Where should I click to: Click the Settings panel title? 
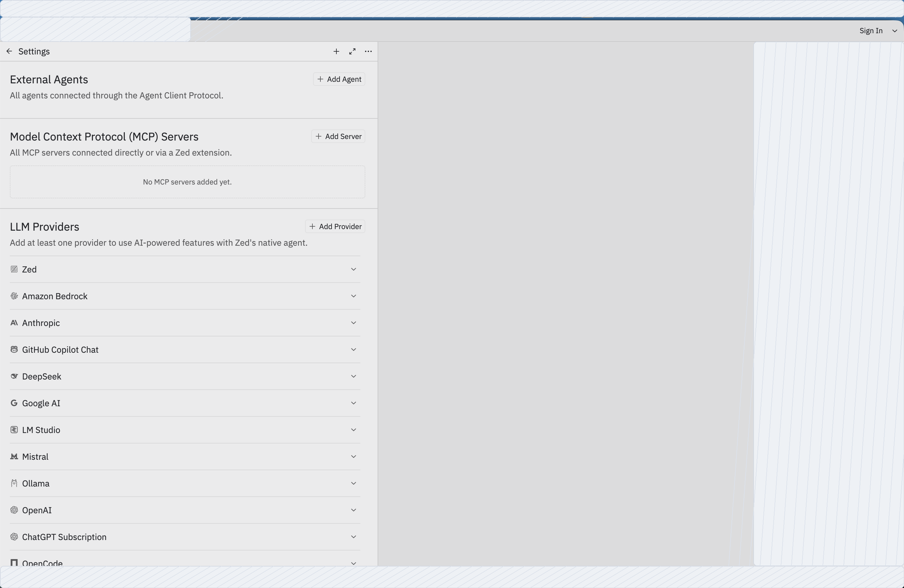(x=34, y=51)
